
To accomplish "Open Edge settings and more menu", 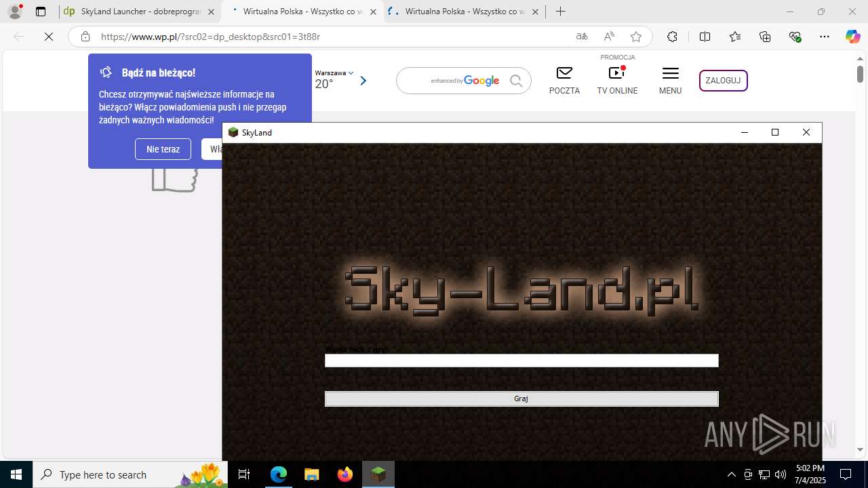I will tap(825, 37).
